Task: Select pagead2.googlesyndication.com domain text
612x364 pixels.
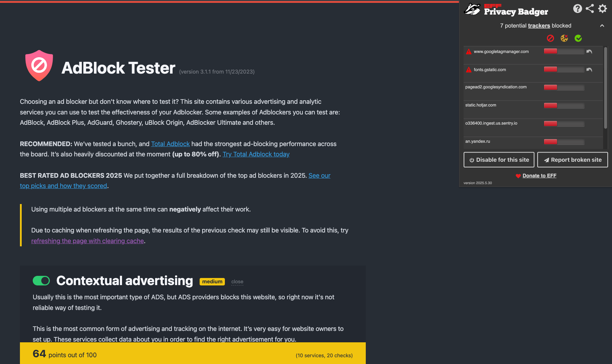Action: (496, 87)
